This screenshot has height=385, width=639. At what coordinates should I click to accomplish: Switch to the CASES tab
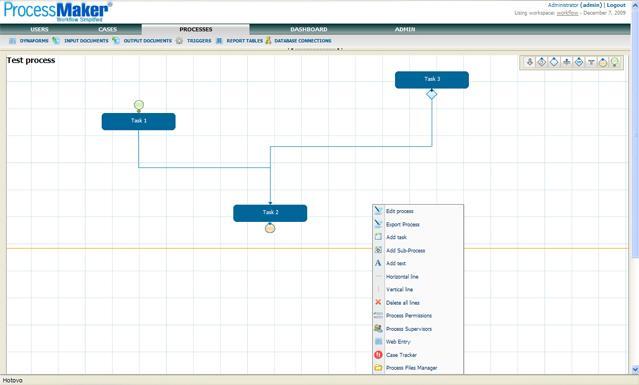click(x=108, y=29)
